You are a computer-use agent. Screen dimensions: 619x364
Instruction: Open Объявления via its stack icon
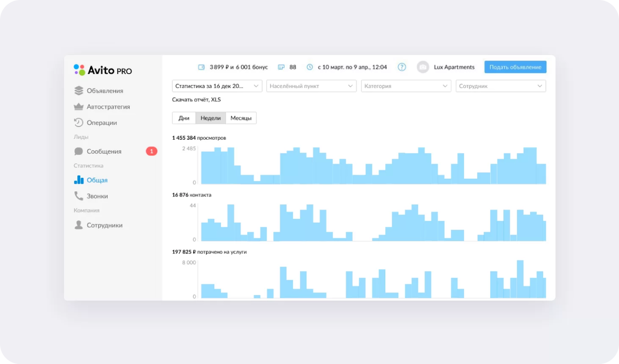point(78,91)
